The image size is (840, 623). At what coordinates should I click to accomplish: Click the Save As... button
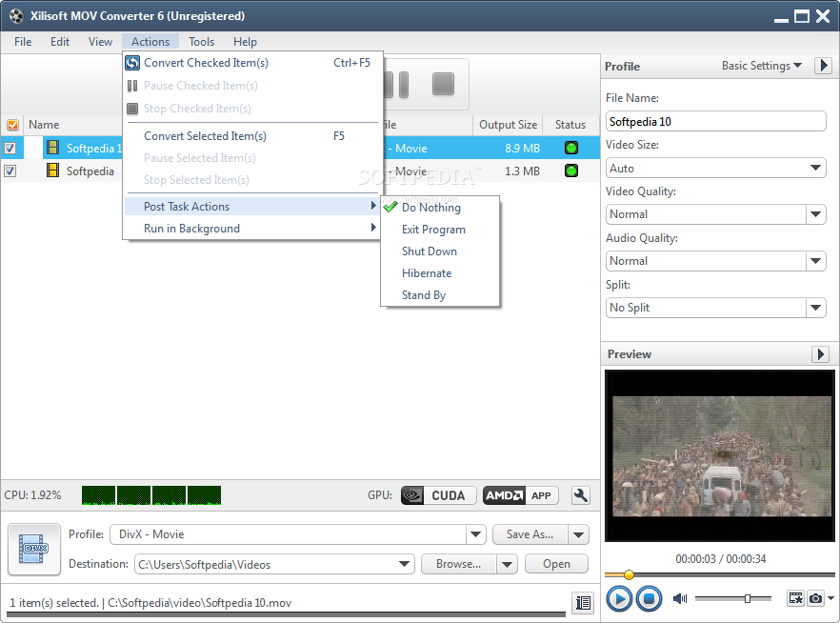[530, 534]
